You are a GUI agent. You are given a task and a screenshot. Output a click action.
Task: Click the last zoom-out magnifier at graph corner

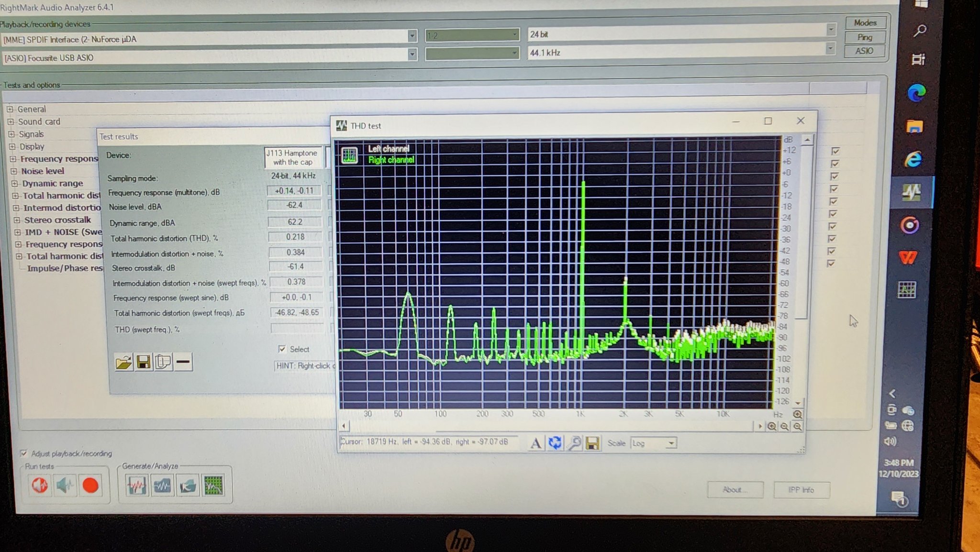point(797,426)
